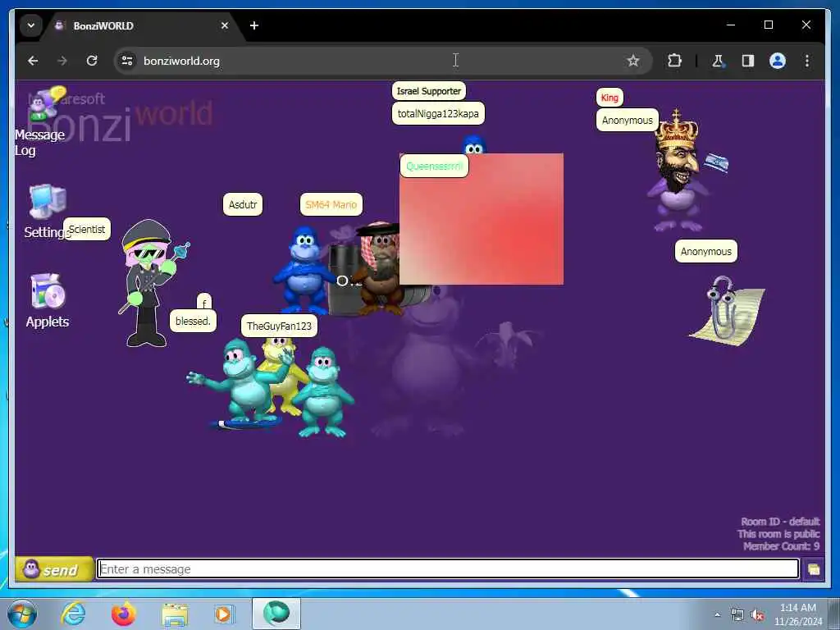This screenshot has width=840, height=630.
Task: Click the forward navigation arrow
Action: 62,61
